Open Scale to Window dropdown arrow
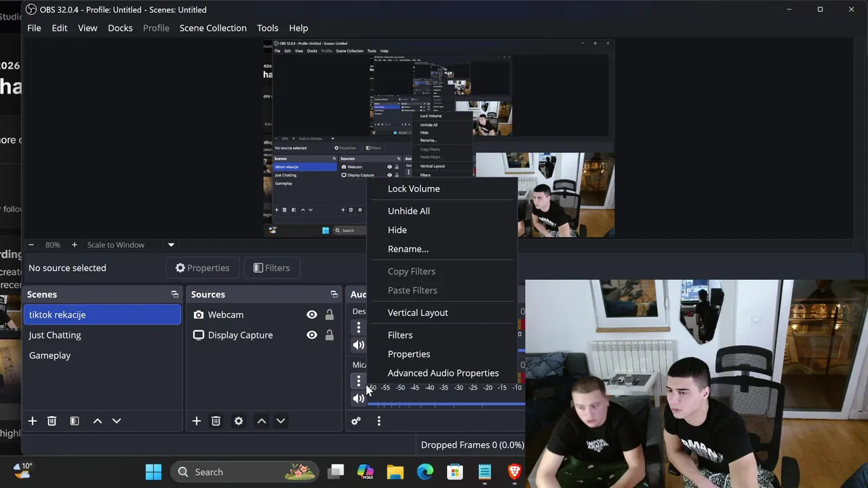Viewport: 868px width, 488px height. [171, 245]
